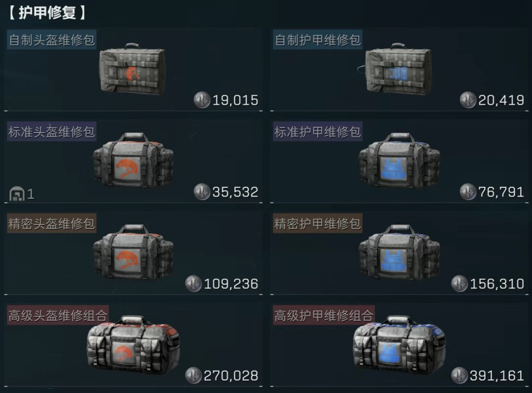Select the 自制头盔维修包 bag image
Screen dimensions: 532x393
pos(133,69)
